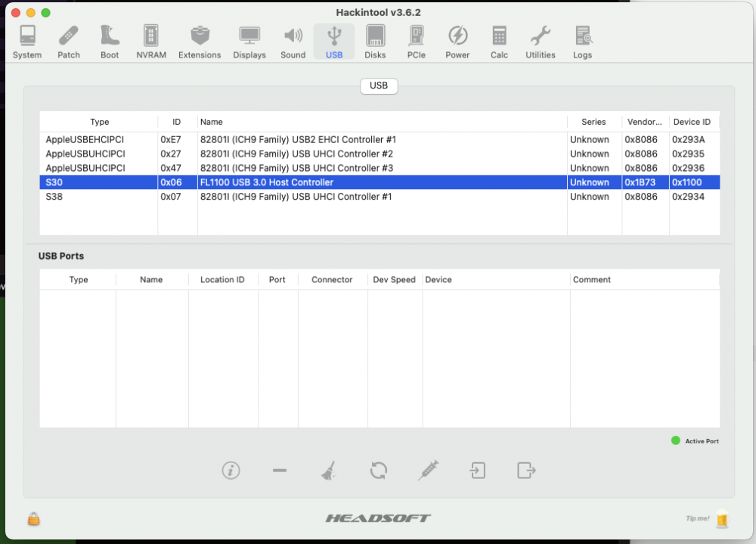756x544 pixels.
Task: Click Location ID column header in USB Ports
Action: 222,280
